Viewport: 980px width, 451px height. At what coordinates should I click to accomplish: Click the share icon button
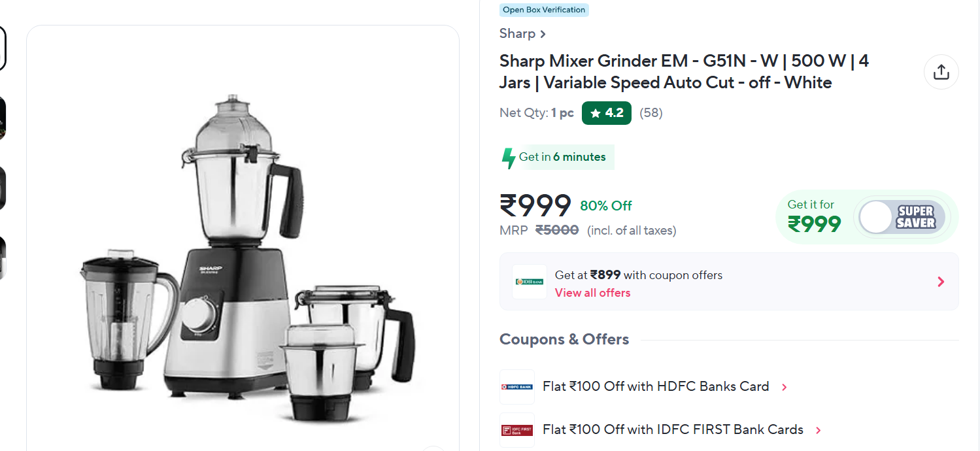click(x=941, y=72)
